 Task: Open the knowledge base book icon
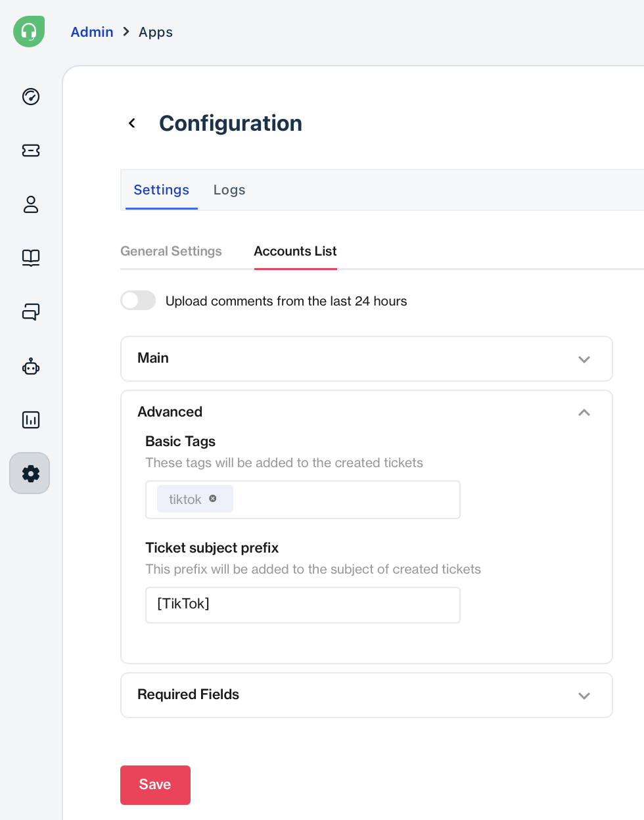click(x=31, y=258)
